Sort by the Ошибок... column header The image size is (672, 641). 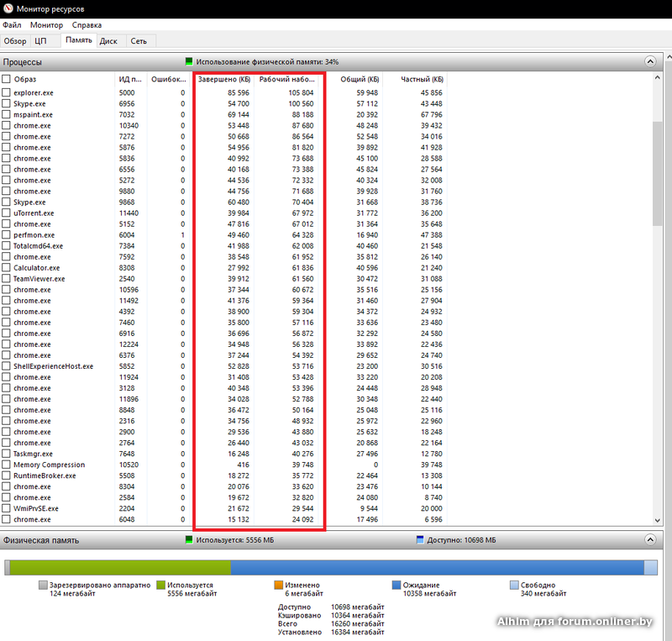tap(169, 79)
